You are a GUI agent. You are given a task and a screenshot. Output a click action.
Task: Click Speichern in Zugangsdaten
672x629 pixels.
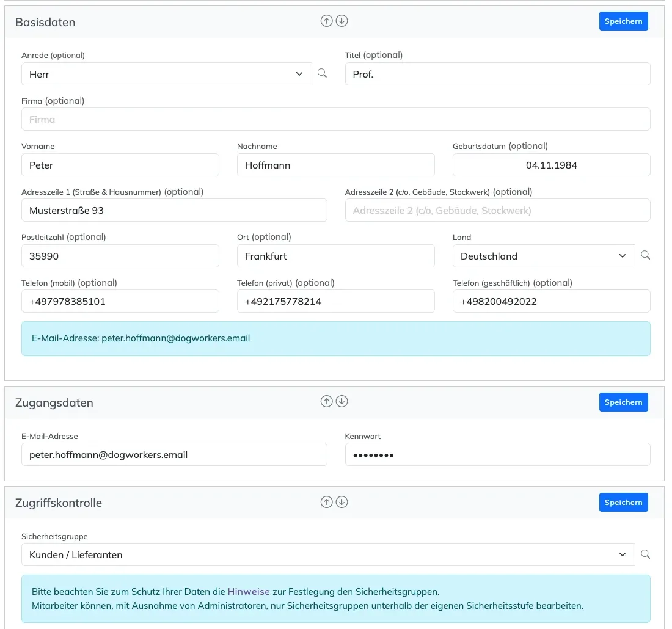(623, 402)
